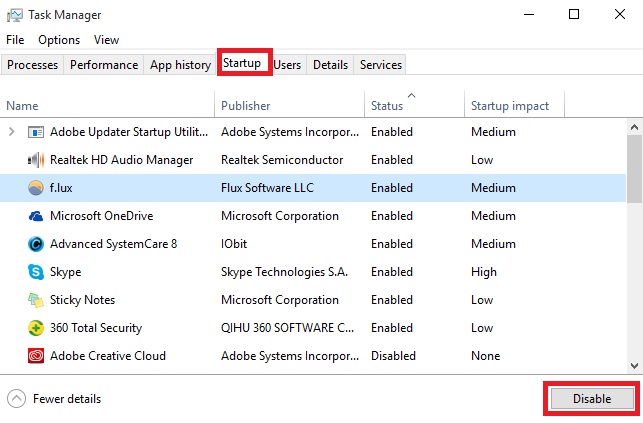Switch to the Details tab
This screenshot has width=643, height=423.
pos(331,65)
